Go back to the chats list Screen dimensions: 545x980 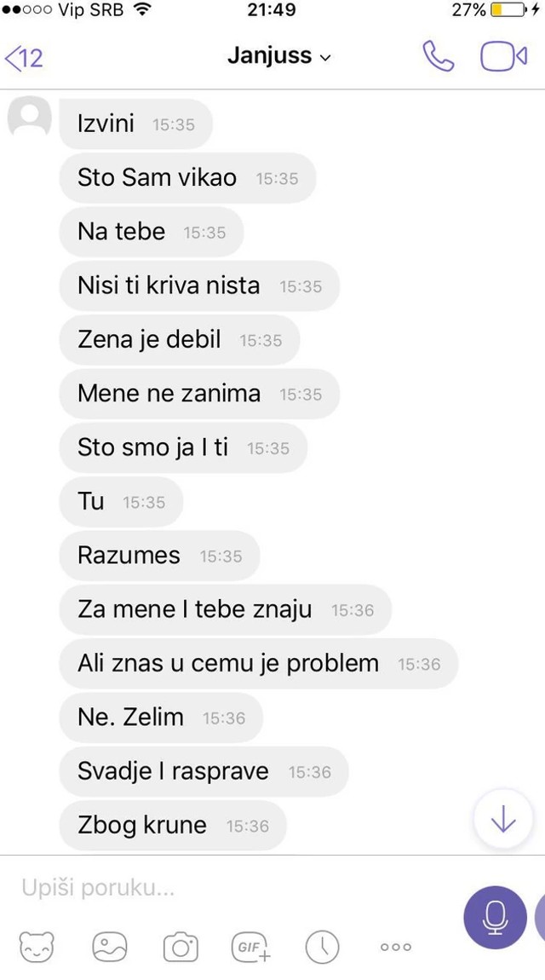tap(24, 57)
